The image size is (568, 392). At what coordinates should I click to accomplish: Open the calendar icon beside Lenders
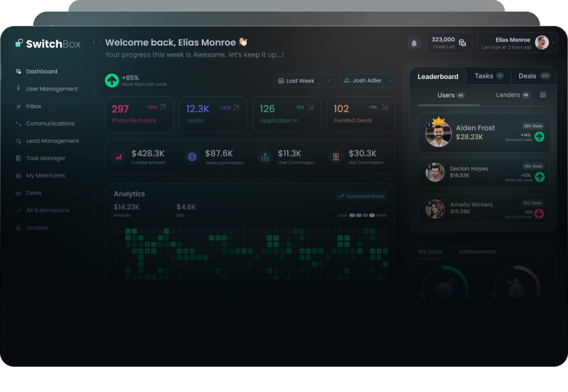point(543,95)
